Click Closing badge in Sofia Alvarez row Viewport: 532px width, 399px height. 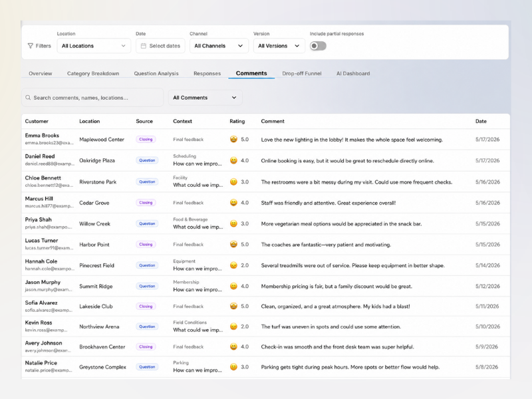tap(146, 306)
